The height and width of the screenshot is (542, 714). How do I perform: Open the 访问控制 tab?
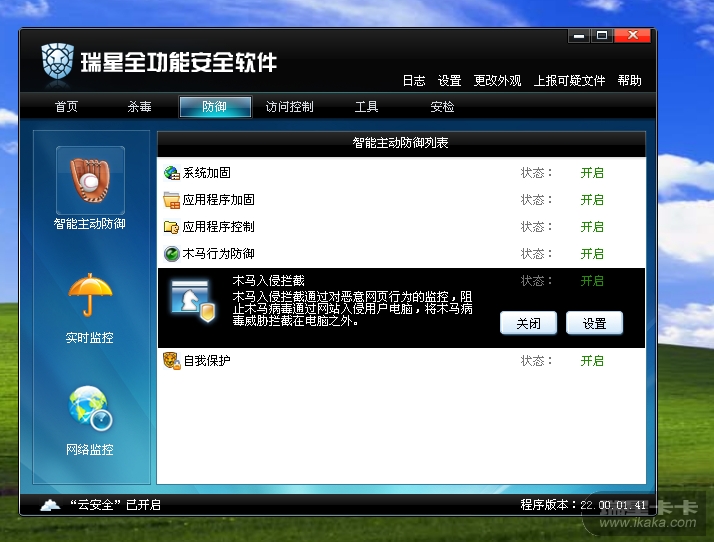click(290, 107)
